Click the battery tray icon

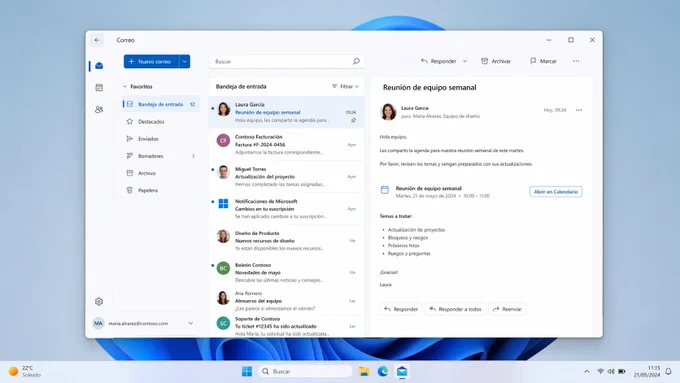pos(622,372)
